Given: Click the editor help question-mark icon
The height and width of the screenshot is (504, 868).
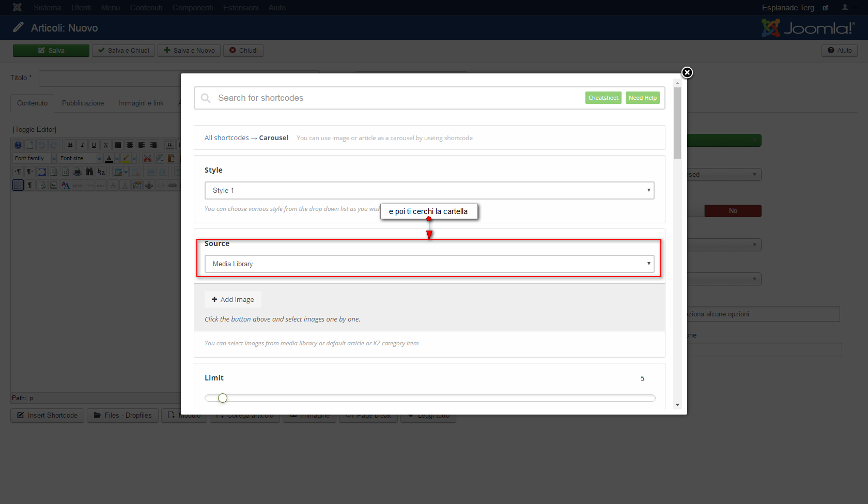Looking at the screenshot, I should tap(18, 145).
